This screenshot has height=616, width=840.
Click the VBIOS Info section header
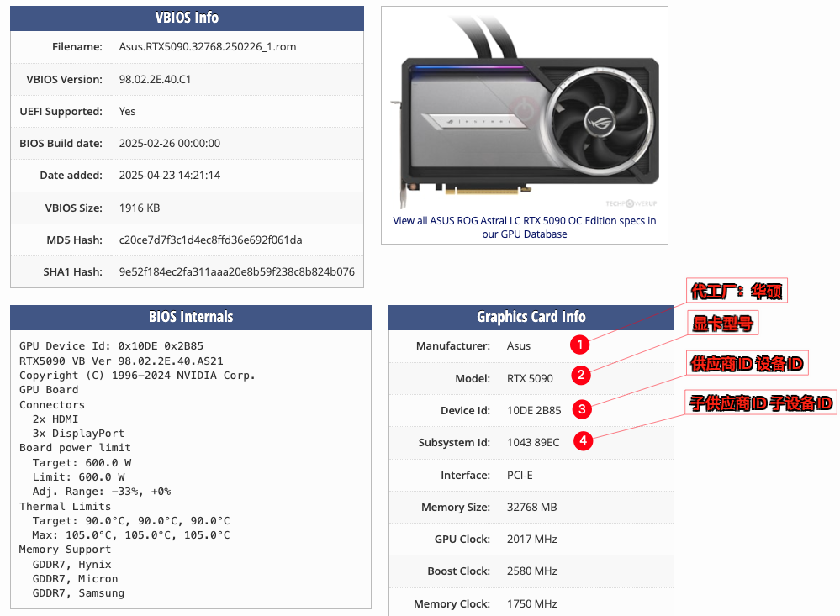pos(187,18)
